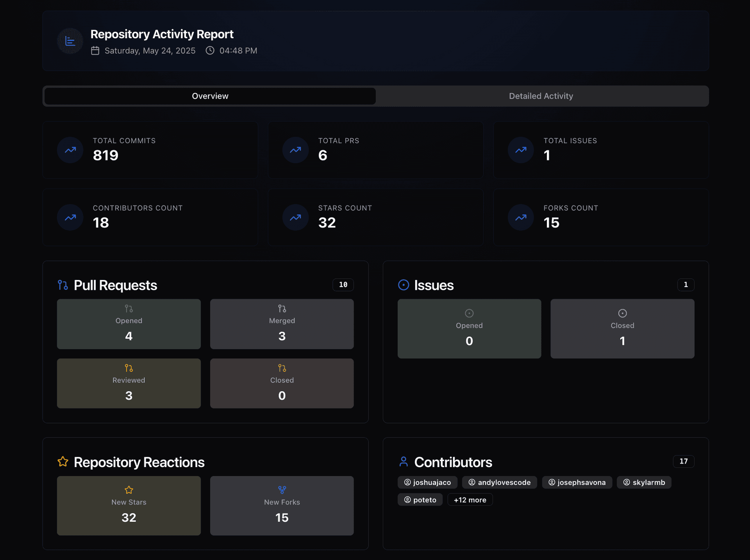
Task: Click the icon above the PR Opened label
Action: pos(129,309)
